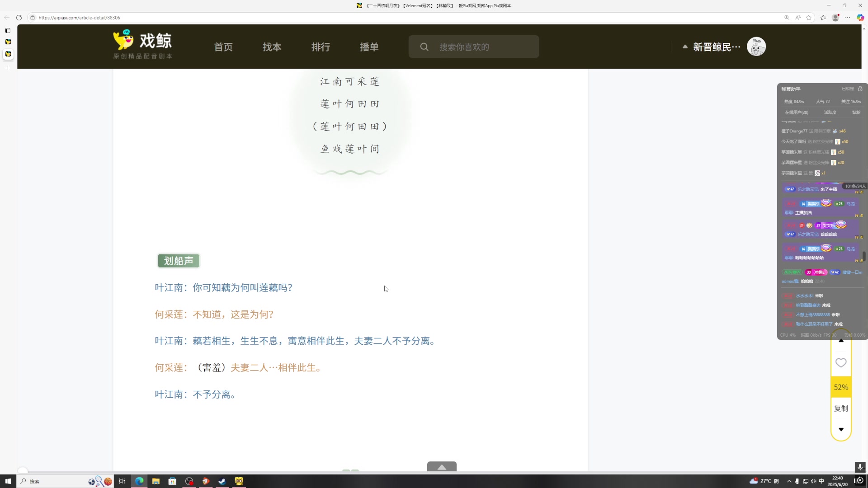This screenshot has width=868, height=488.
Task: Add page to favorites star icon
Action: click(809, 18)
